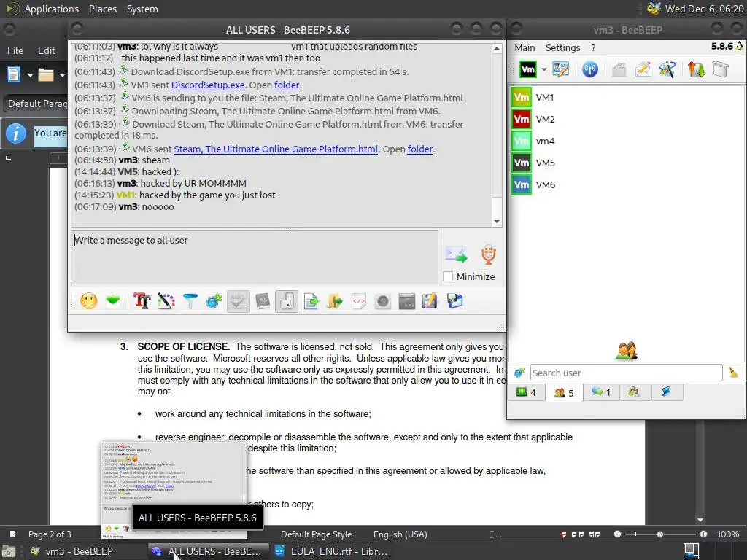
Task: Switch to the blue note tab icon
Action: pyautogui.click(x=666, y=392)
